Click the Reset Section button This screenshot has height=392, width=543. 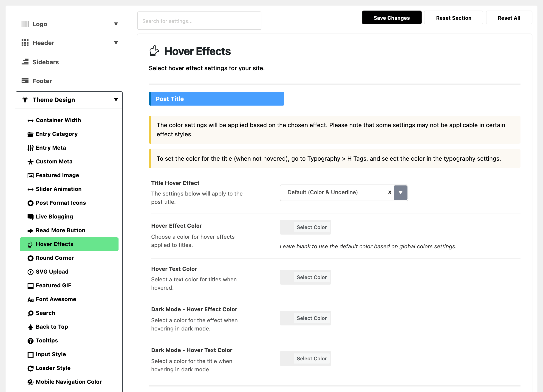(453, 18)
